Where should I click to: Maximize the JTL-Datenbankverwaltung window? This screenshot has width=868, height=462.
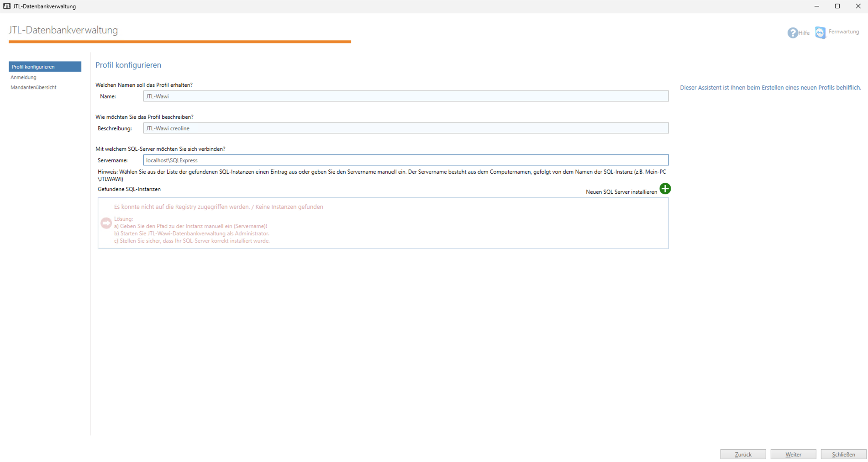click(x=837, y=6)
